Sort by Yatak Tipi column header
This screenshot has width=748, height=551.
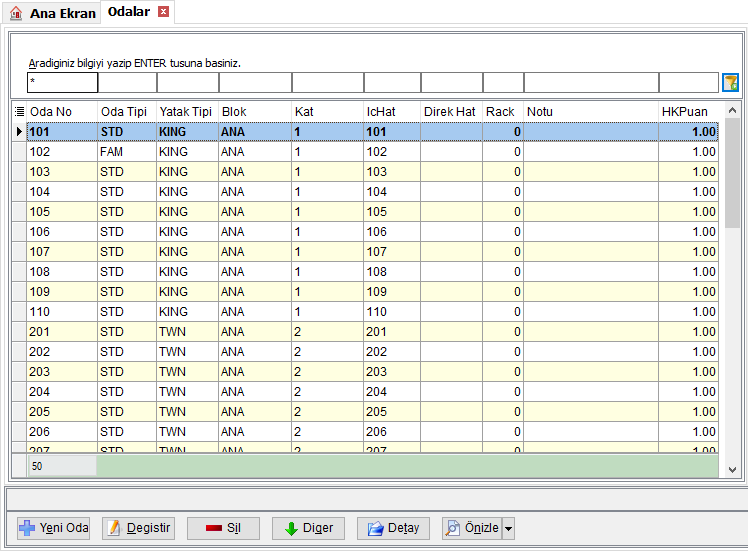click(x=187, y=112)
